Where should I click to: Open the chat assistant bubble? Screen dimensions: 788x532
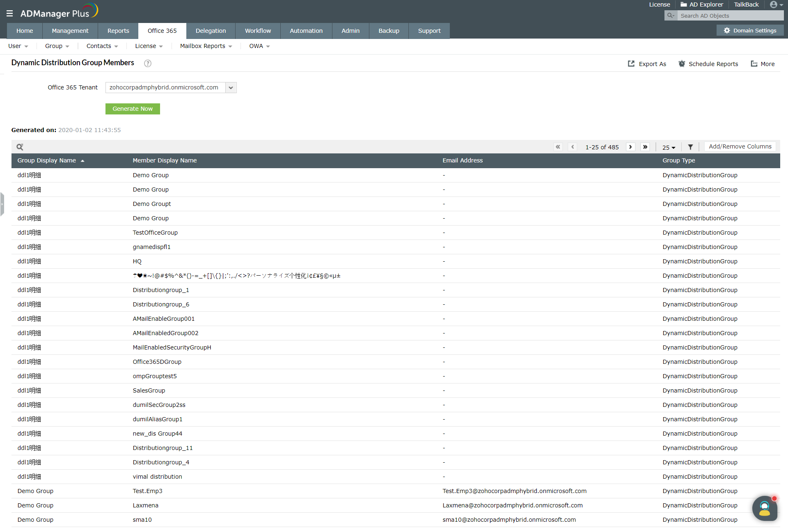[764, 509]
